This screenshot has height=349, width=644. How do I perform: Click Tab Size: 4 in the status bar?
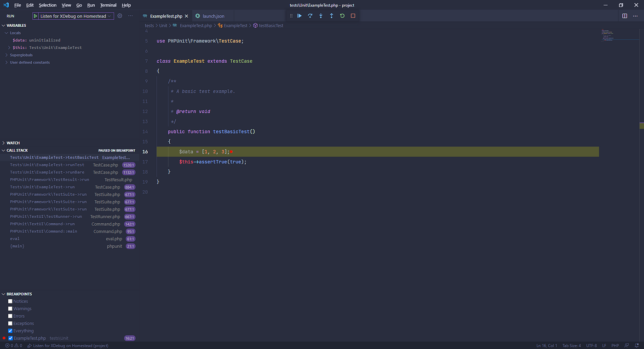click(x=572, y=345)
